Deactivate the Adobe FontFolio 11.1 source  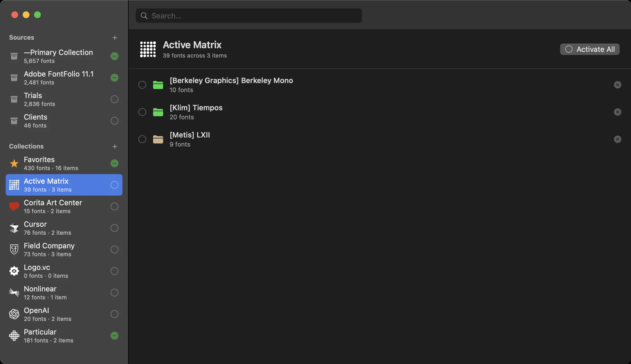[115, 78]
